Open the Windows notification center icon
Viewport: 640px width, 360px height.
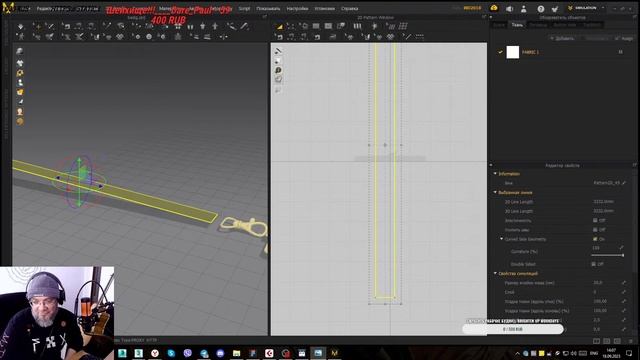(629, 353)
